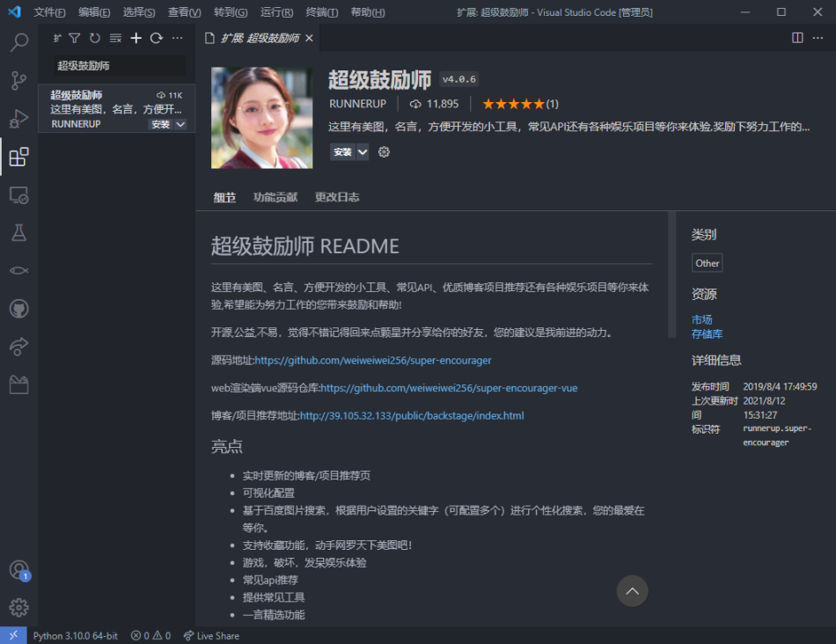This screenshot has width=836, height=644.
Task: Open the 存储库 resource link
Action: click(707, 334)
